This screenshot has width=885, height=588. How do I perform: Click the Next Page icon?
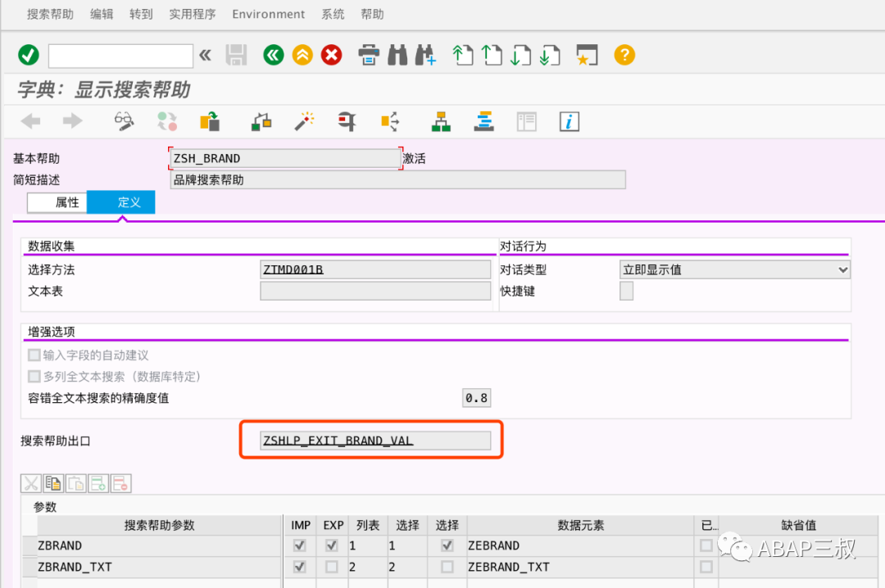coord(520,56)
